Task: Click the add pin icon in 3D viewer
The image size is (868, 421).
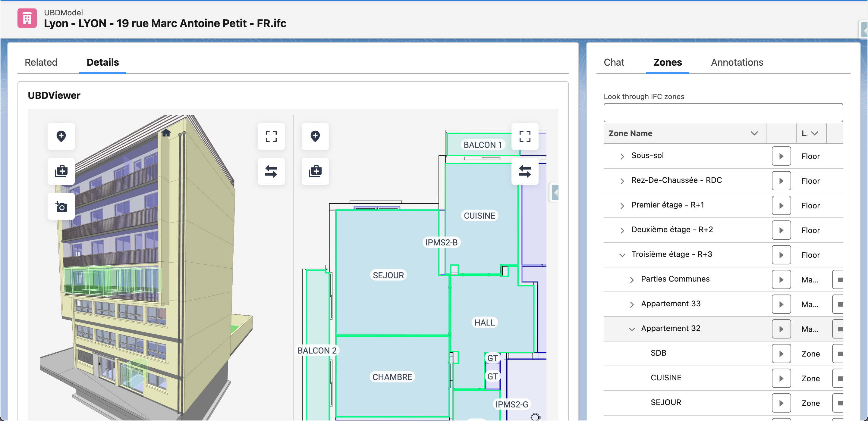Action: (x=61, y=136)
